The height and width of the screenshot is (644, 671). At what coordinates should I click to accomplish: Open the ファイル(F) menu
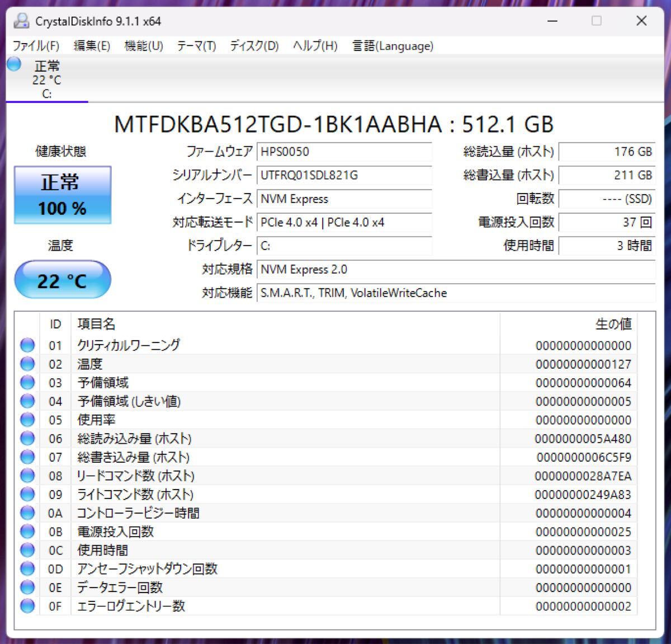36,46
